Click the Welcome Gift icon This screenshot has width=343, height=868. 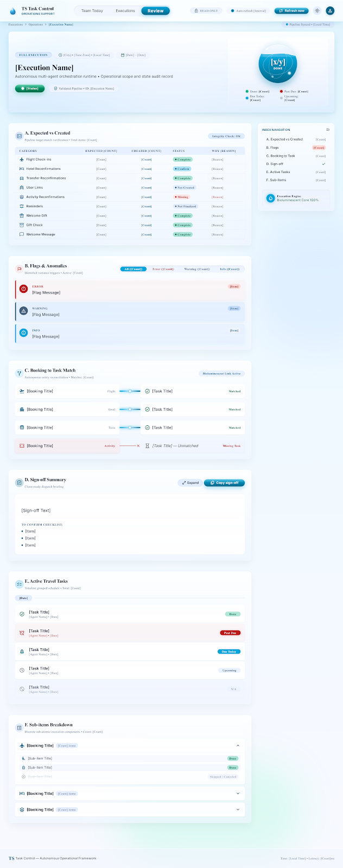(x=22, y=215)
